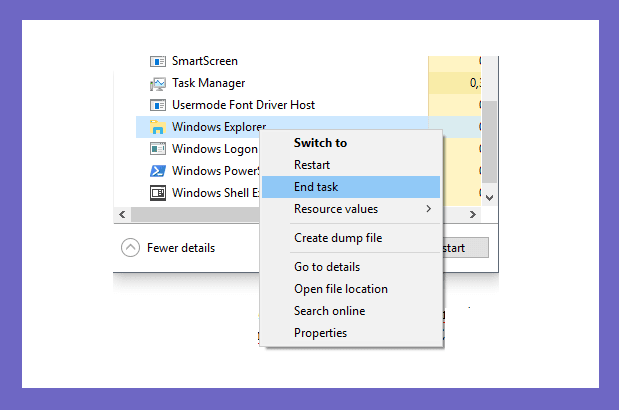Choose Search online menu entry
This screenshot has width=619, height=410.
click(351, 311)
